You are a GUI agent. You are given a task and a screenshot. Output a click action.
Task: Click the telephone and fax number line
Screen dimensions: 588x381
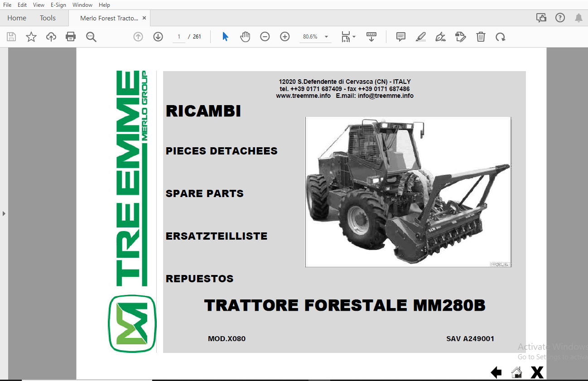coord(345,89)
